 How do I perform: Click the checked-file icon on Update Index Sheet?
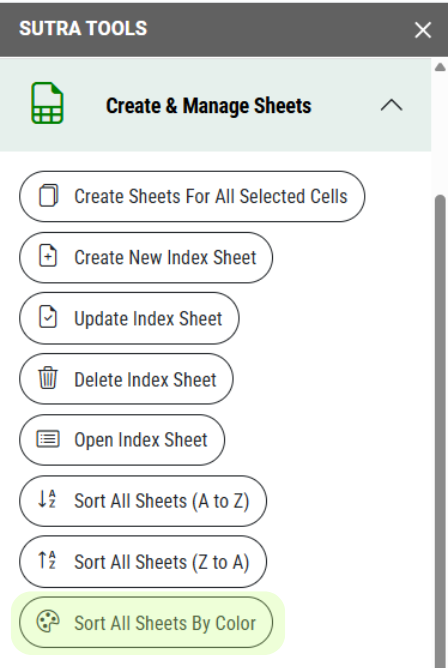(x=48, y=317)
